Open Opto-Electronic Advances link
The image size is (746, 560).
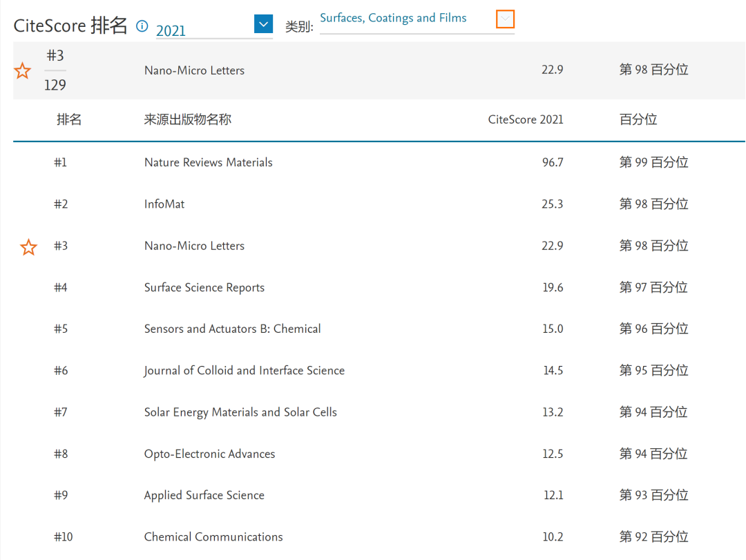209,454
